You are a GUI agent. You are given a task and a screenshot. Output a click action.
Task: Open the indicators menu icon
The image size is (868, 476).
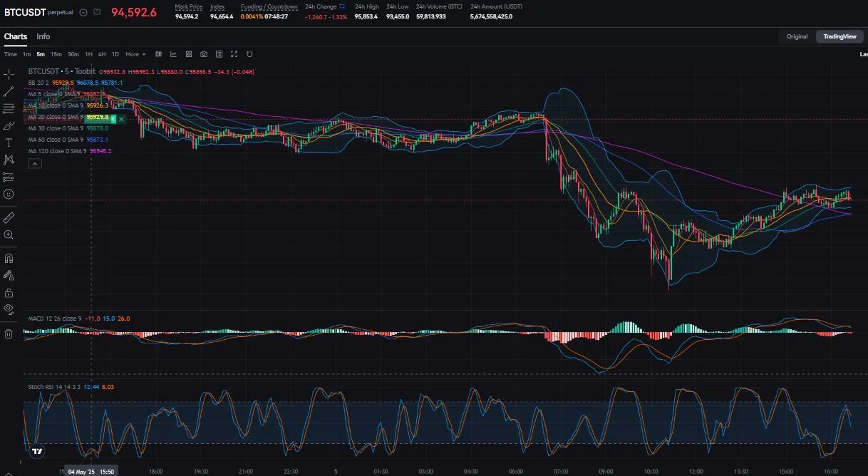[x=173, y=54]
